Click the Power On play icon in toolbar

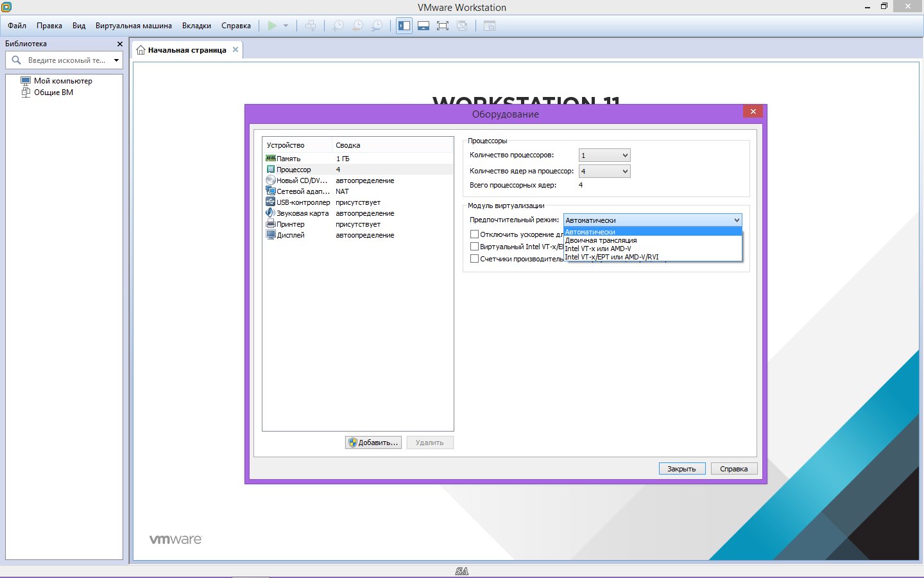(272, 26)
